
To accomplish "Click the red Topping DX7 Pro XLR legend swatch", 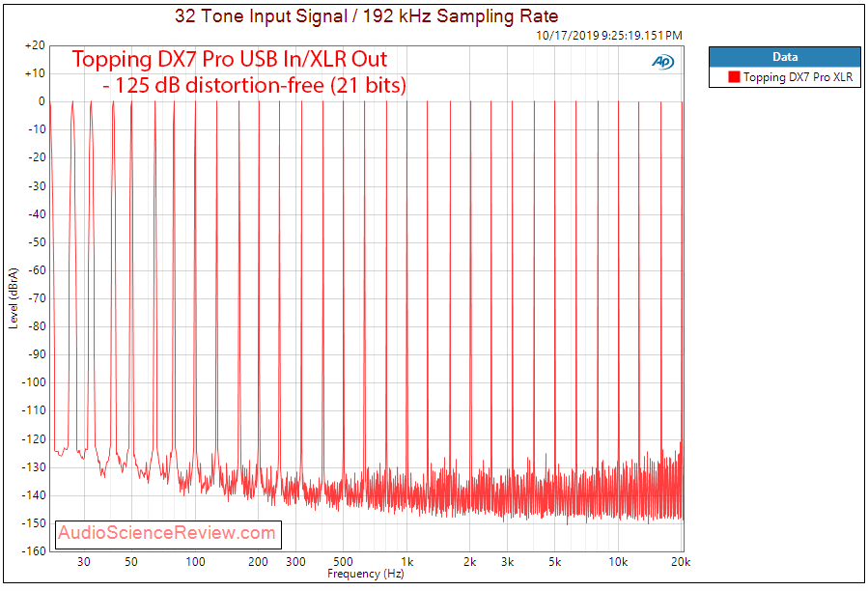I will coord(734,77).
